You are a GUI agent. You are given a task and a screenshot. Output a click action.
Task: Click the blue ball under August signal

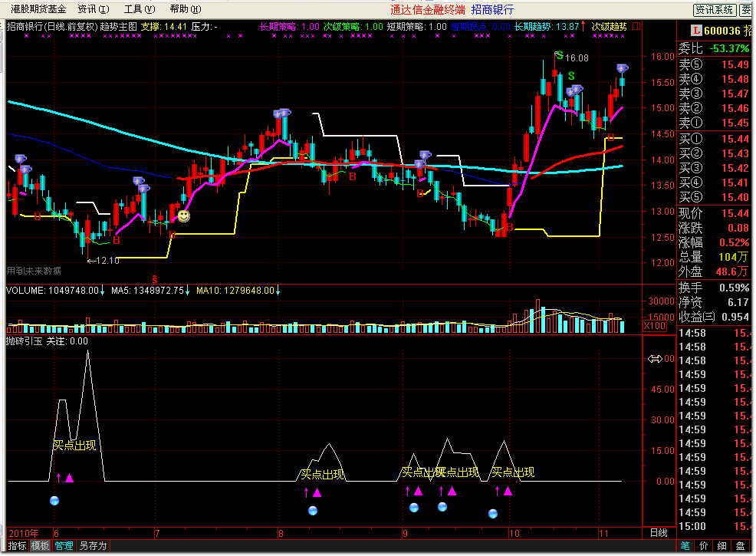click(313, 510)
